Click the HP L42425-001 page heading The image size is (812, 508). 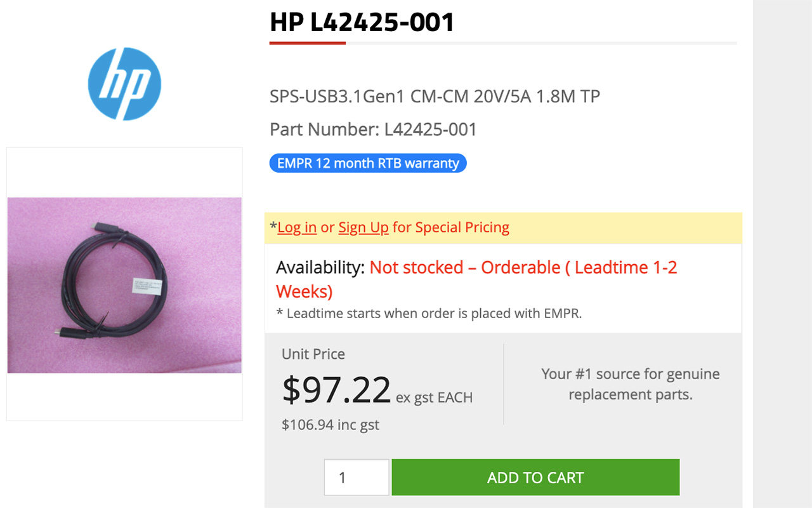(x=362, y=23)
